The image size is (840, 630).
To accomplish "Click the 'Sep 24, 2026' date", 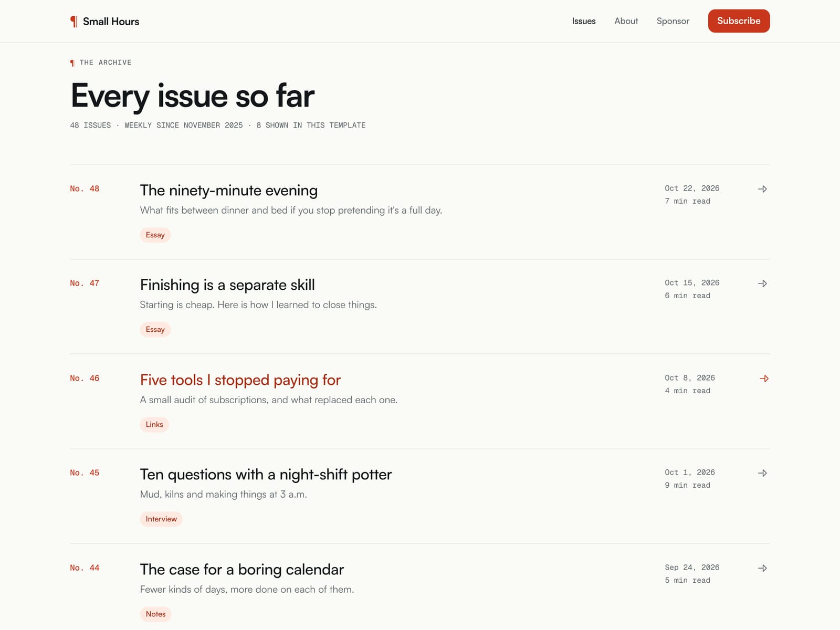I will (692, 567).
